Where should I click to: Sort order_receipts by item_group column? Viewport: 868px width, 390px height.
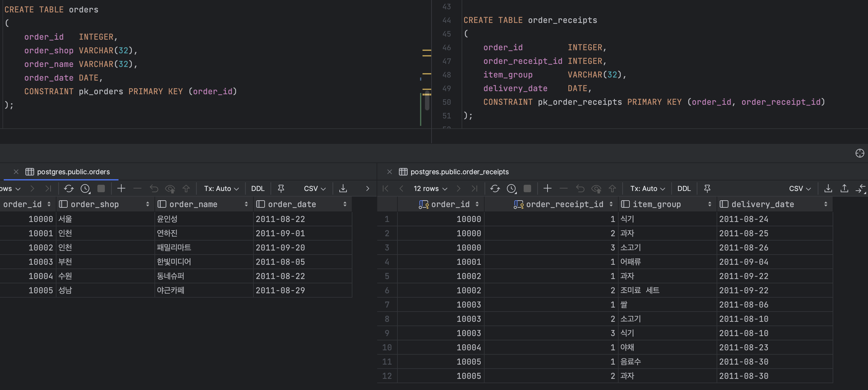click(x=709, y=204)
